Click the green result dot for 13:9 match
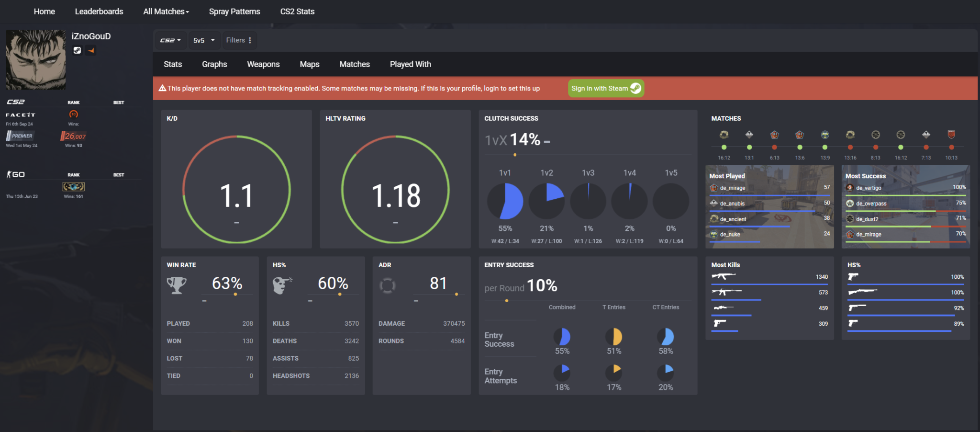 point(825,147)
